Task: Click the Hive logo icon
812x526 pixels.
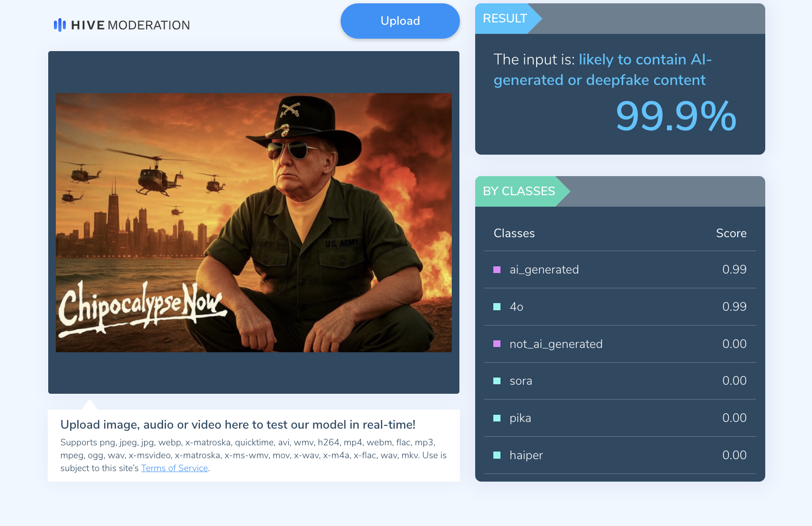Action: pyautogui.click(x=60, y=25)
